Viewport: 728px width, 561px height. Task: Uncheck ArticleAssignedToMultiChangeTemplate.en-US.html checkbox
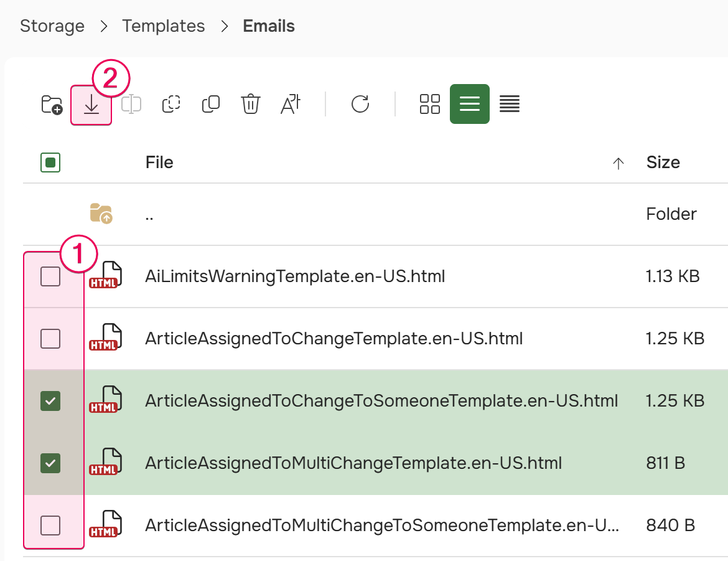pos(50,463)
